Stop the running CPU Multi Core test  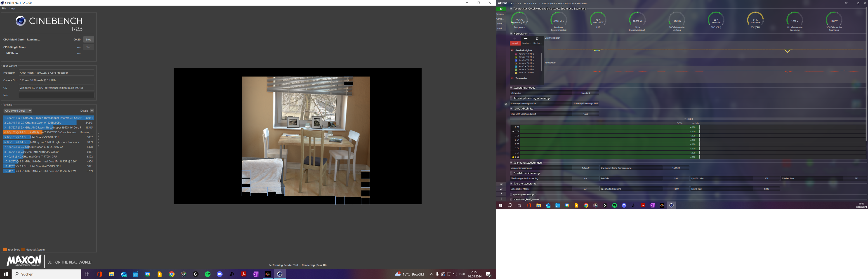click(89, 40)
